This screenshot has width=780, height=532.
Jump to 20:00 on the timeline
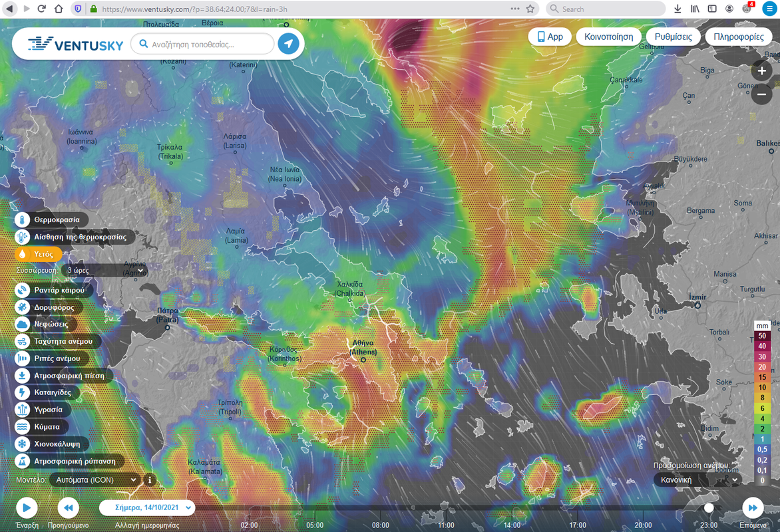(x=643, y=525)
